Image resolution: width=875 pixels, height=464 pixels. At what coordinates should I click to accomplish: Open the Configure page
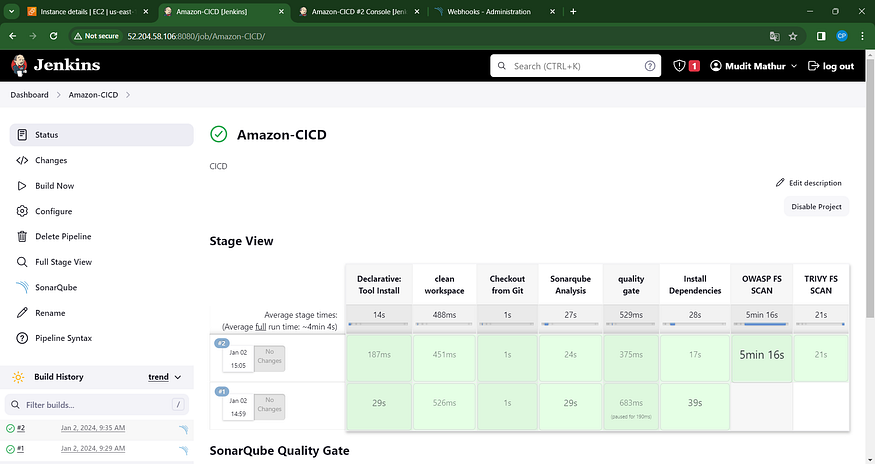point(54,211)
